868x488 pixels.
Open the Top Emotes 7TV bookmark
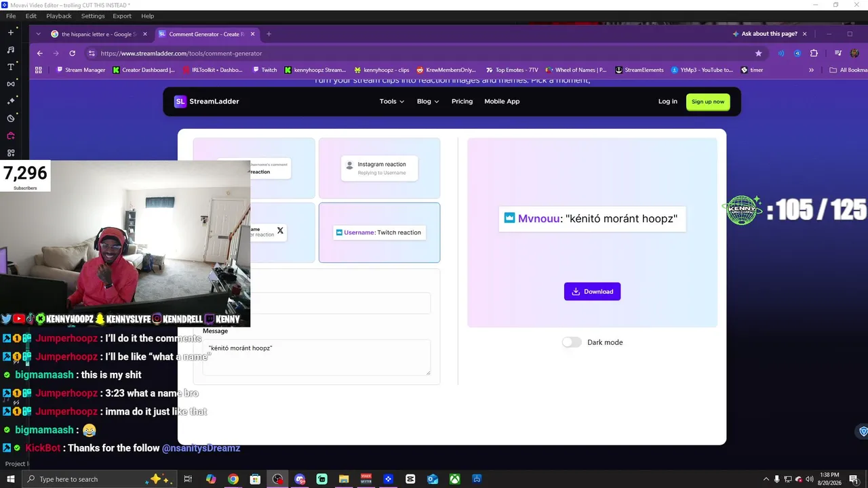(x=512, y=70)
